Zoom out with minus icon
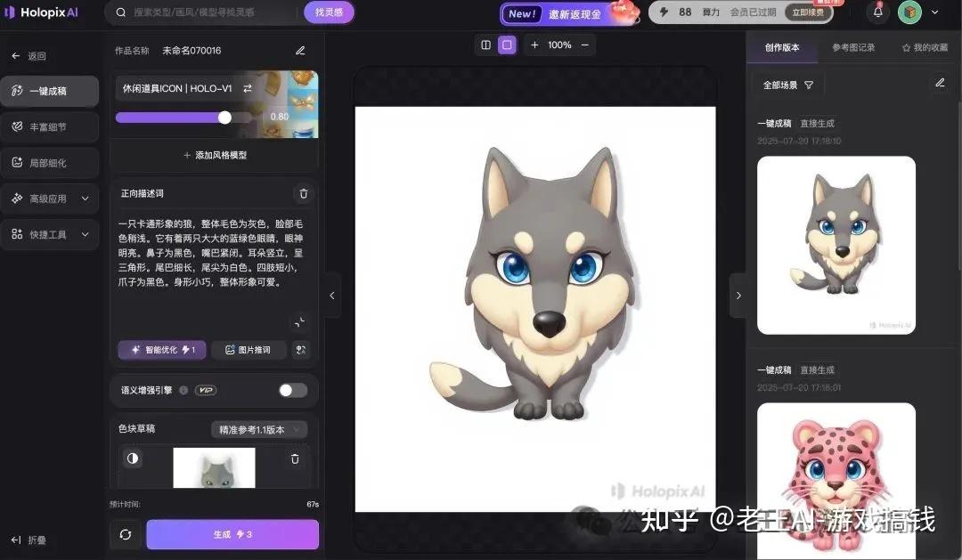The height and width of the screenshot is (560, 962). pos(584,45)
